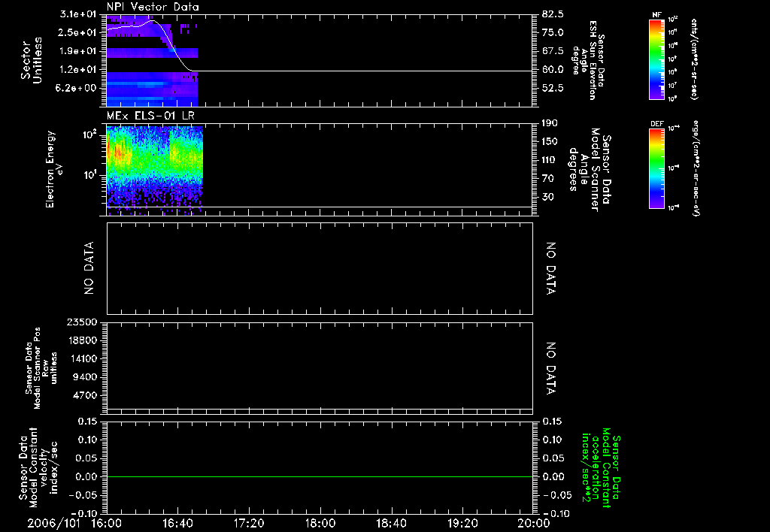Click the "2.5e+01" sector tick label
This screenshot has height=532, width=770.
77,32
